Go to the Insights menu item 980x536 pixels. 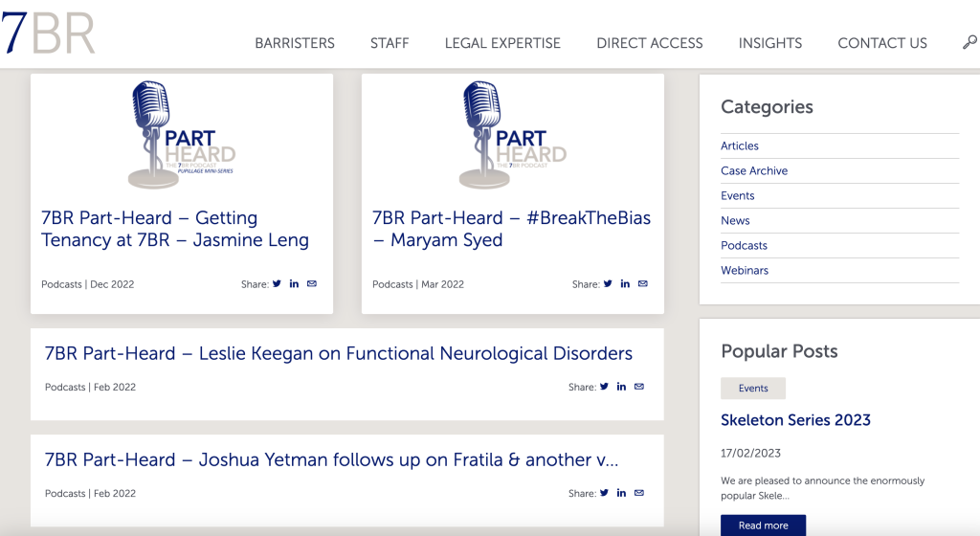(x=770, y=43)
